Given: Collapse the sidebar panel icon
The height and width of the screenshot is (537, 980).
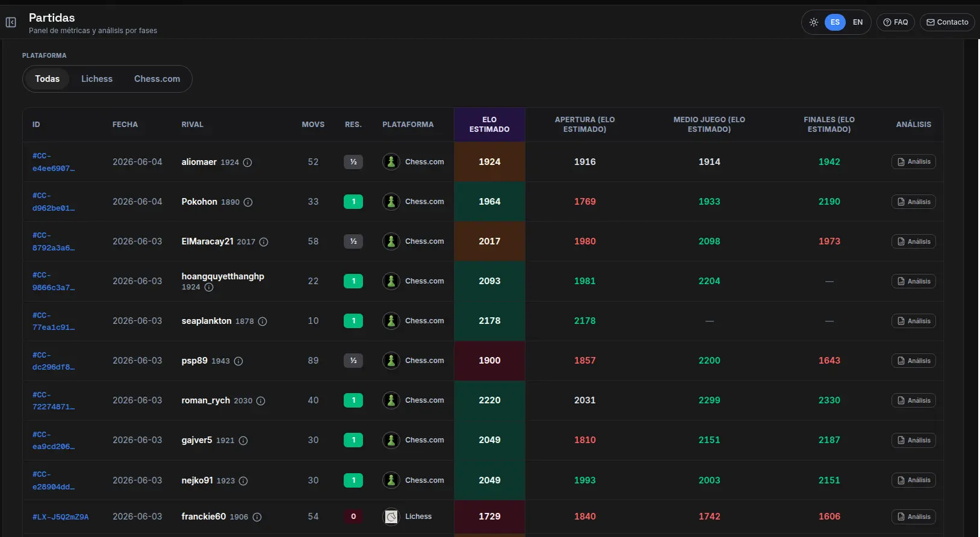Looking at the screenshot, I should [11, 22].
